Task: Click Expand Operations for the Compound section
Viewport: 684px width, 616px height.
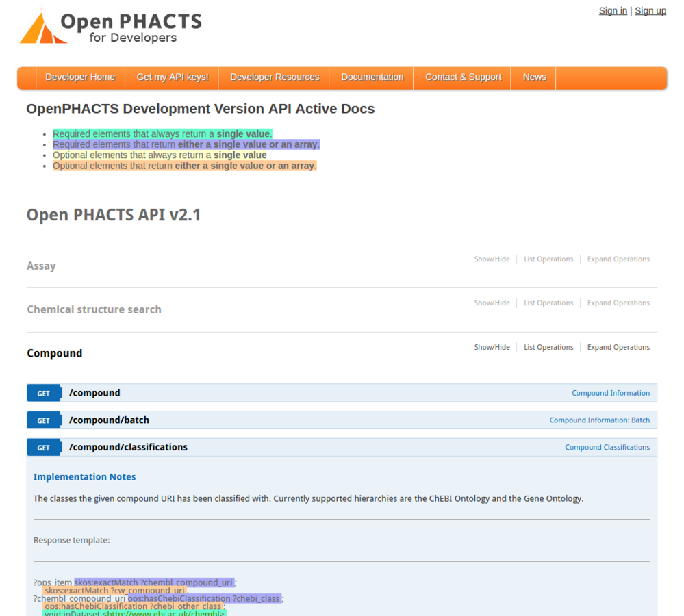Action: (618, 347)
